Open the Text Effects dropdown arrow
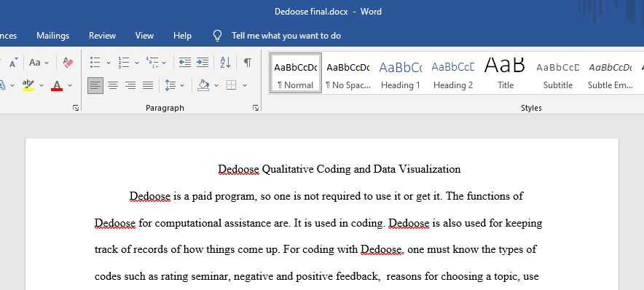 click(12, 85)
